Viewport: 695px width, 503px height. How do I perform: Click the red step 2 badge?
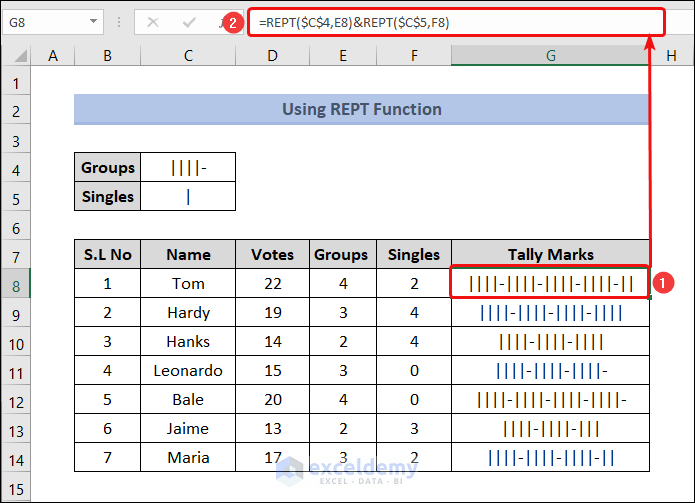tap(233, 21)
